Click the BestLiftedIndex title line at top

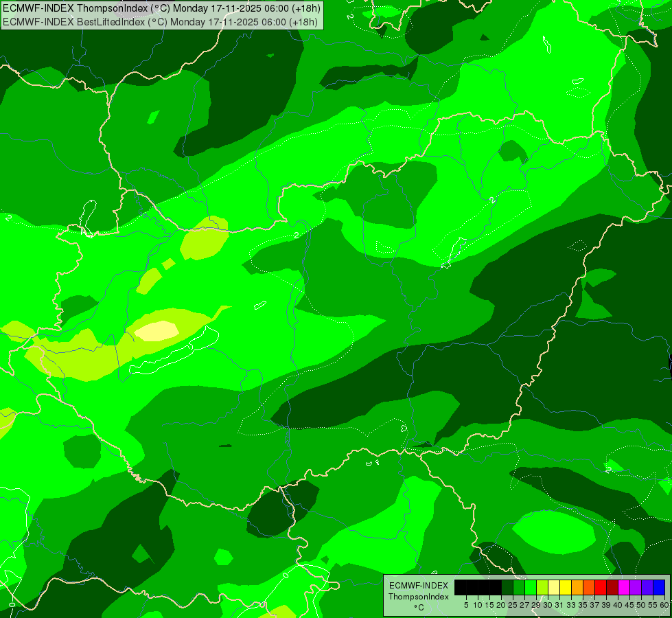point(161,21)
